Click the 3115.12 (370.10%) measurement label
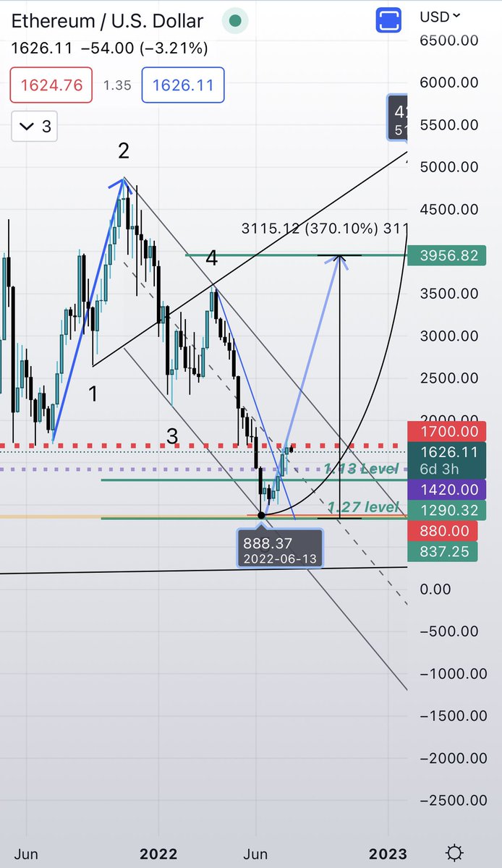 click(324, 229)
